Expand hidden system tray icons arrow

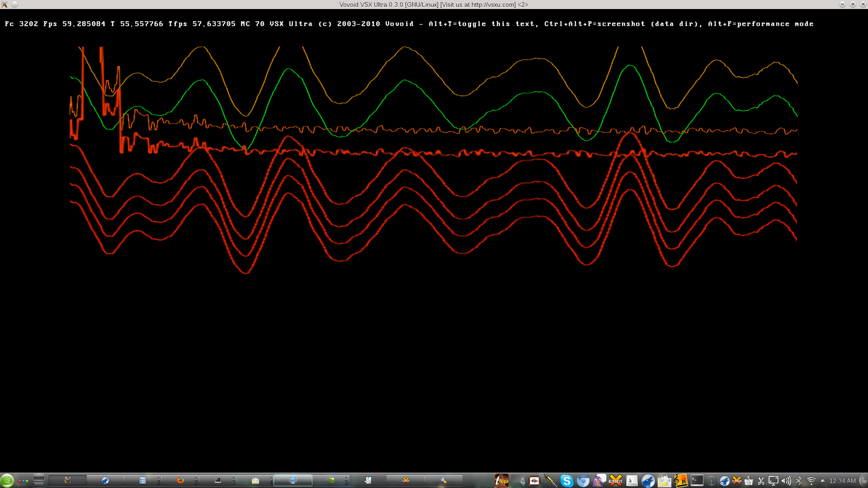pos(822,481)
